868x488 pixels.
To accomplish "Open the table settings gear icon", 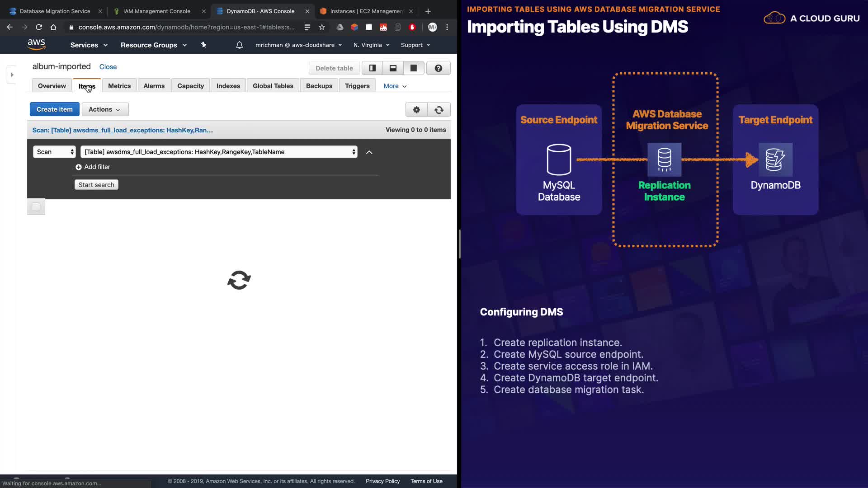I will [416, 110].
